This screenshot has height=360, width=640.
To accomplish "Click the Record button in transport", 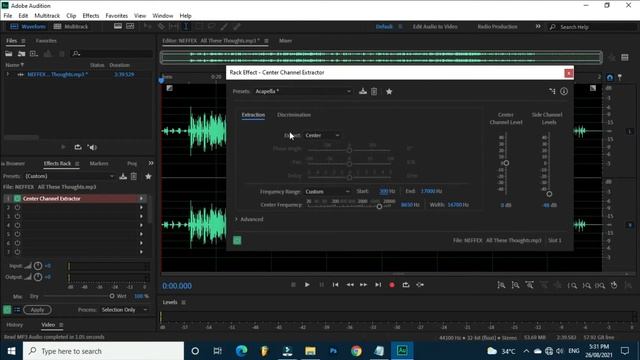I will point(392,285).
